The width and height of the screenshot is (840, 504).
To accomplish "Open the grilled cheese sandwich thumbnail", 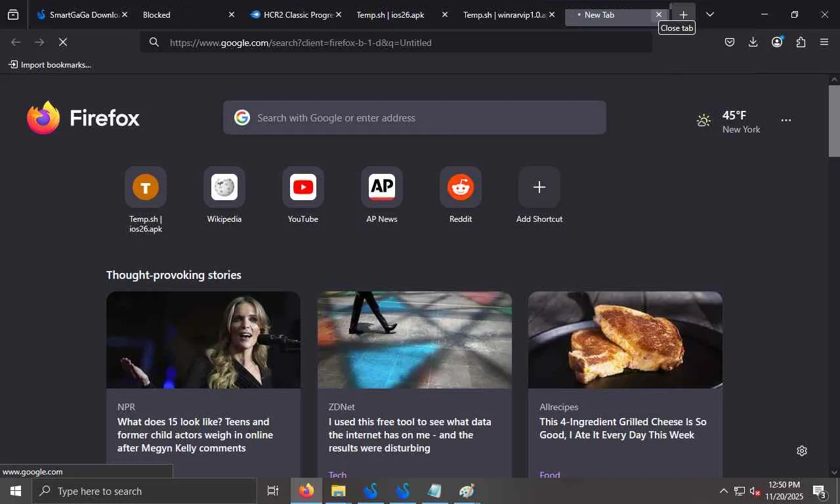I will coord(625,340).
